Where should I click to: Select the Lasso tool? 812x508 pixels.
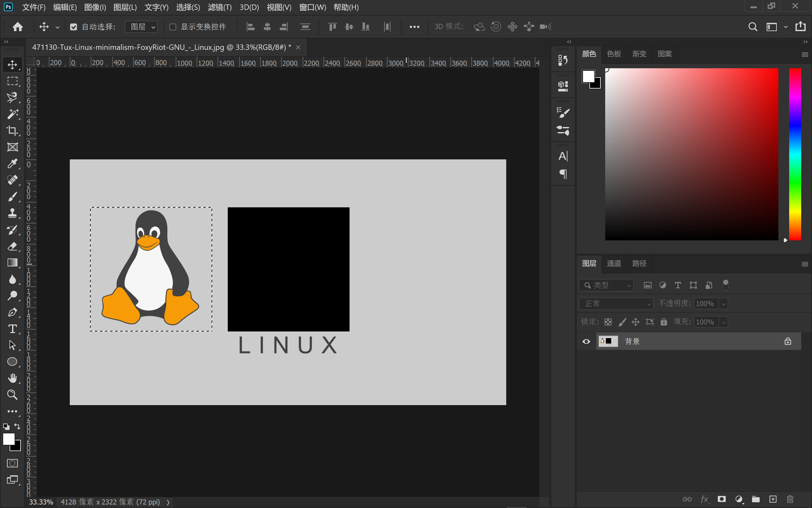pos(12,97)
